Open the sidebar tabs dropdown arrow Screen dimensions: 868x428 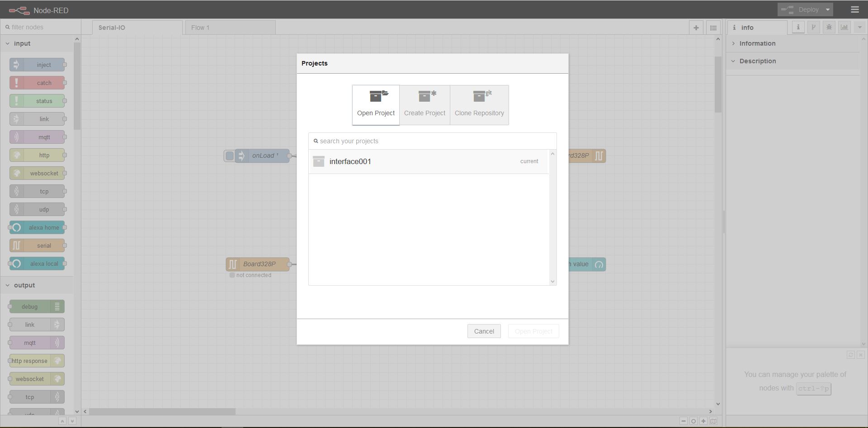click(859, 27)
